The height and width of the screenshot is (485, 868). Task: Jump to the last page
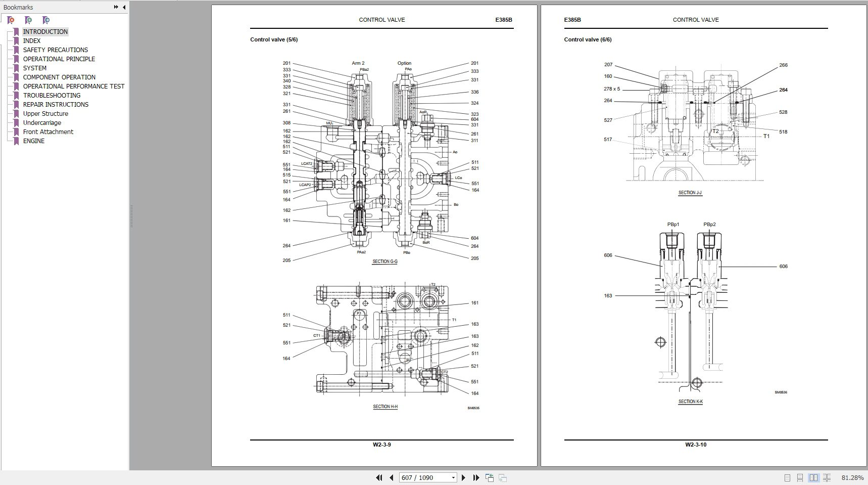pos(475,477)
